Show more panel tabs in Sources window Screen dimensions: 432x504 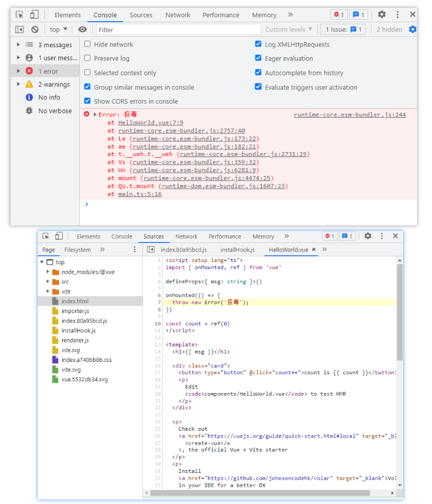(287, 236)
